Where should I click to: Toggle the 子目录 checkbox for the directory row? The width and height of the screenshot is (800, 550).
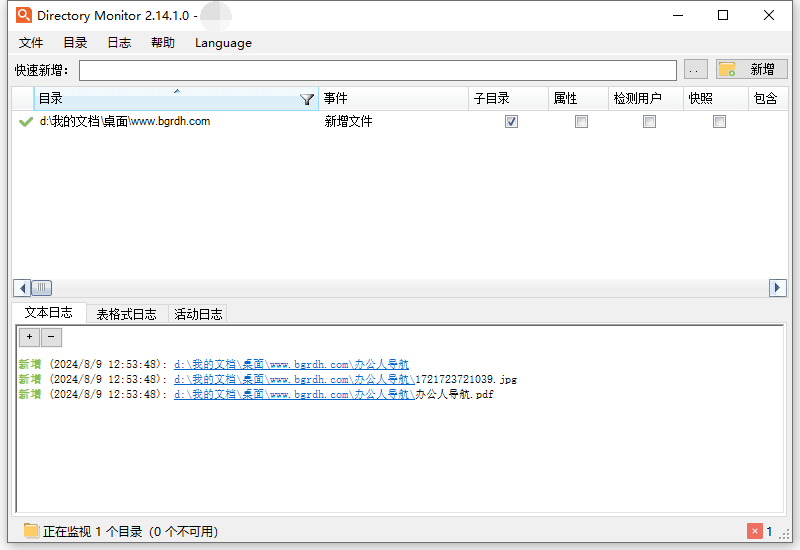[511, 121]
